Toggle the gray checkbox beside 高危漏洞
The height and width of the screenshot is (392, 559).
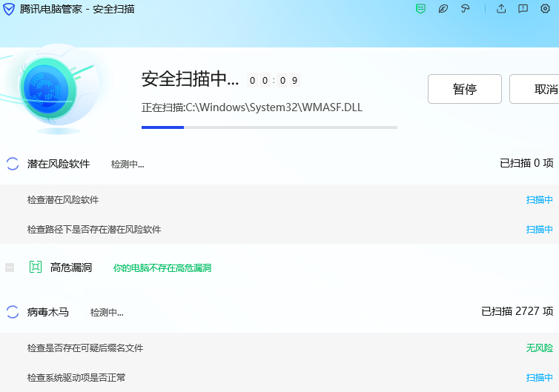pyautogui.click(x=10, y=268)
